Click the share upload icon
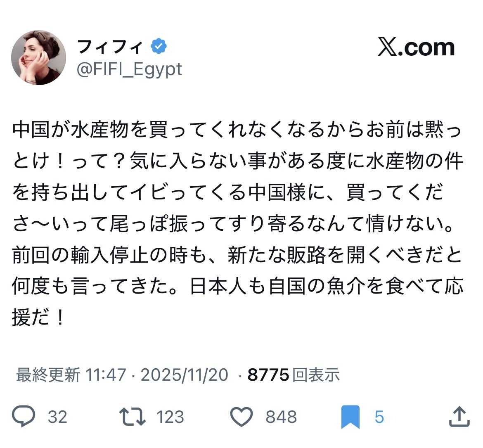483x448 pixels. [459, 416]
